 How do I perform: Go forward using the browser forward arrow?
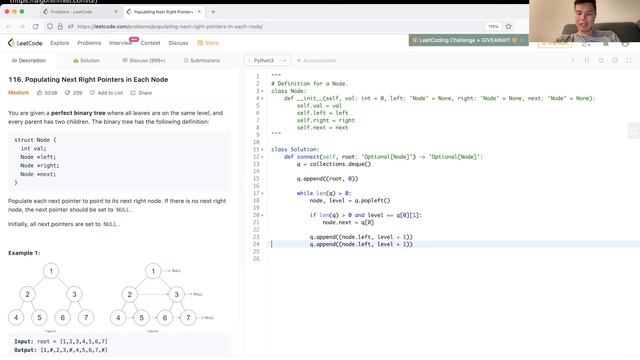(22, 27)
